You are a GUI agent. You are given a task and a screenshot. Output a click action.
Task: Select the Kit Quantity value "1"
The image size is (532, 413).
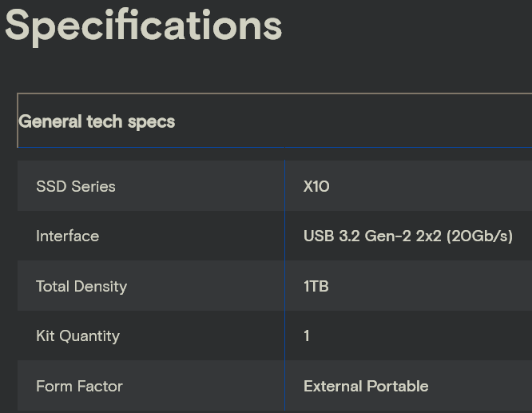[x=307, y=336]
